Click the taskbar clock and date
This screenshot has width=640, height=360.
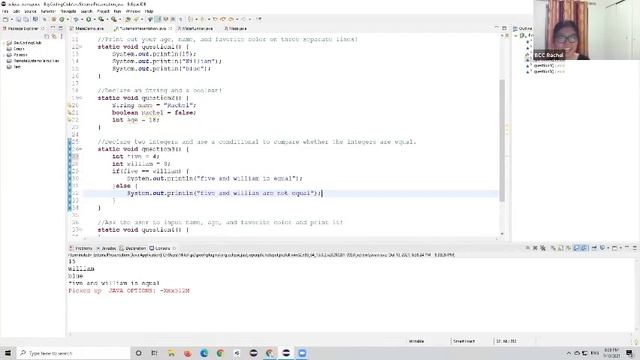point(611,353)
